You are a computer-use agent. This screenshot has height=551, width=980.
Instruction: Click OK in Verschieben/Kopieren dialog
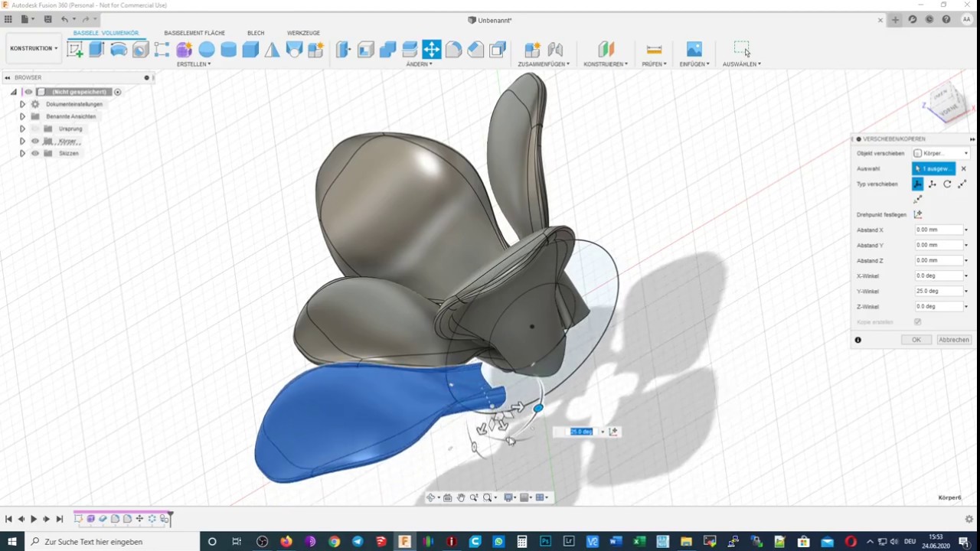(916, 340)
